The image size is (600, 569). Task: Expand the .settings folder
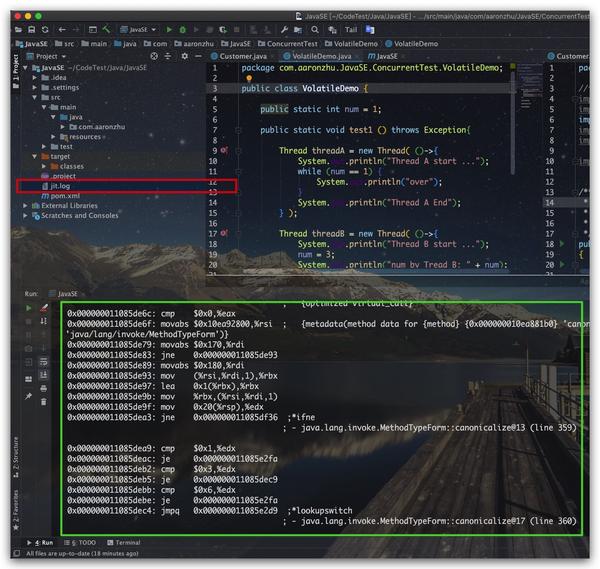(34, 88)
